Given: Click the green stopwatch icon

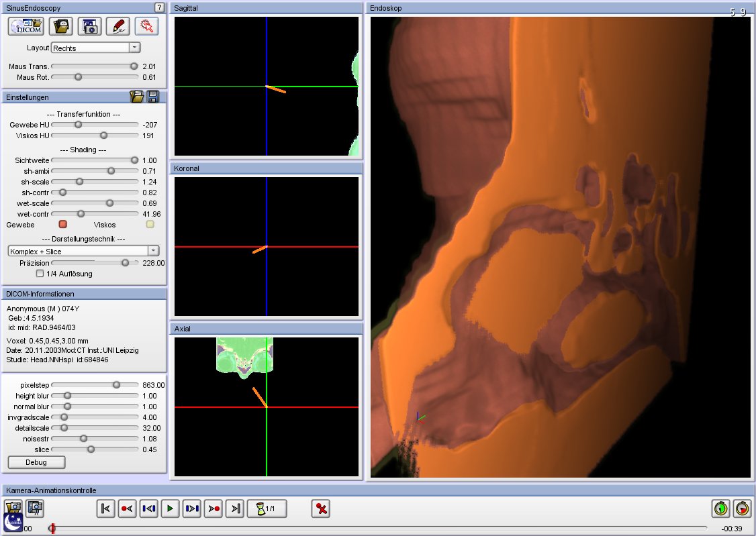Looking at the screenshot, I should click(x=720, y=508).
